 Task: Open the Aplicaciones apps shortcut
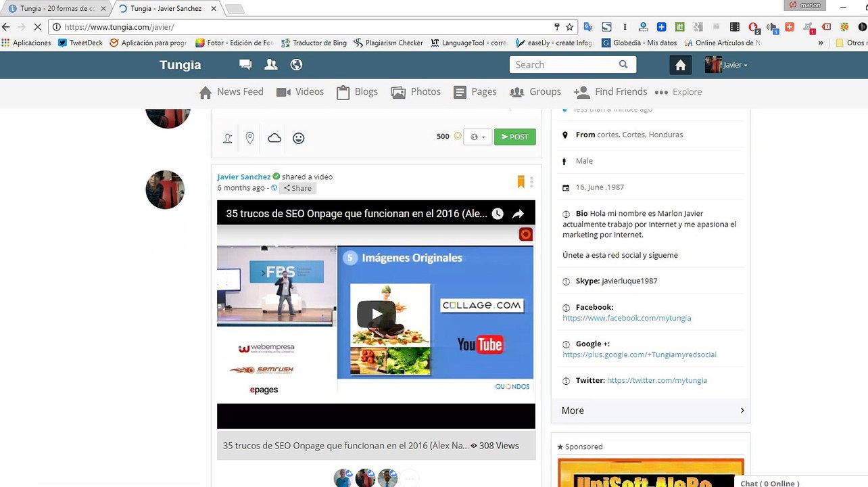(26, 43)
